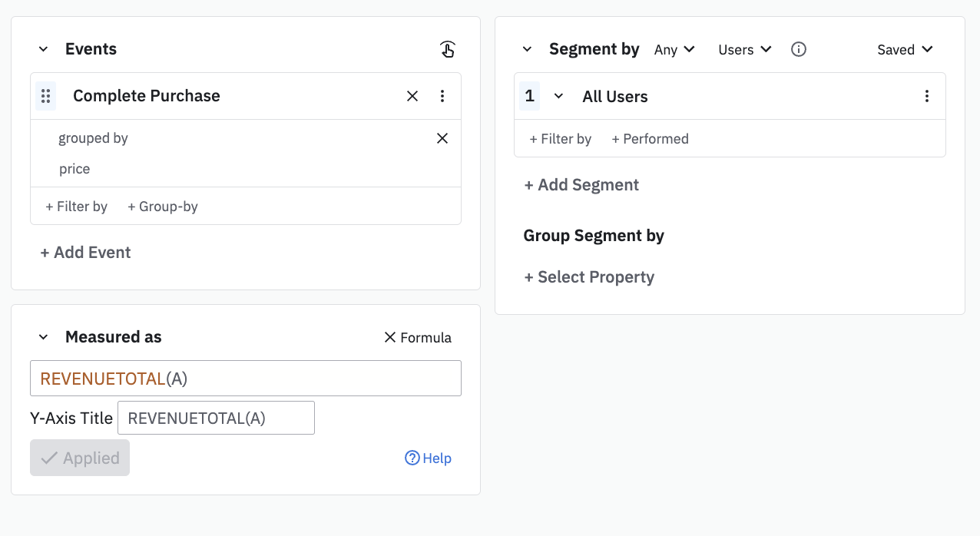The height and width of the screenshot is (536, 980).
Task: Open All Users segment three-dot menu
Action: 927,96
